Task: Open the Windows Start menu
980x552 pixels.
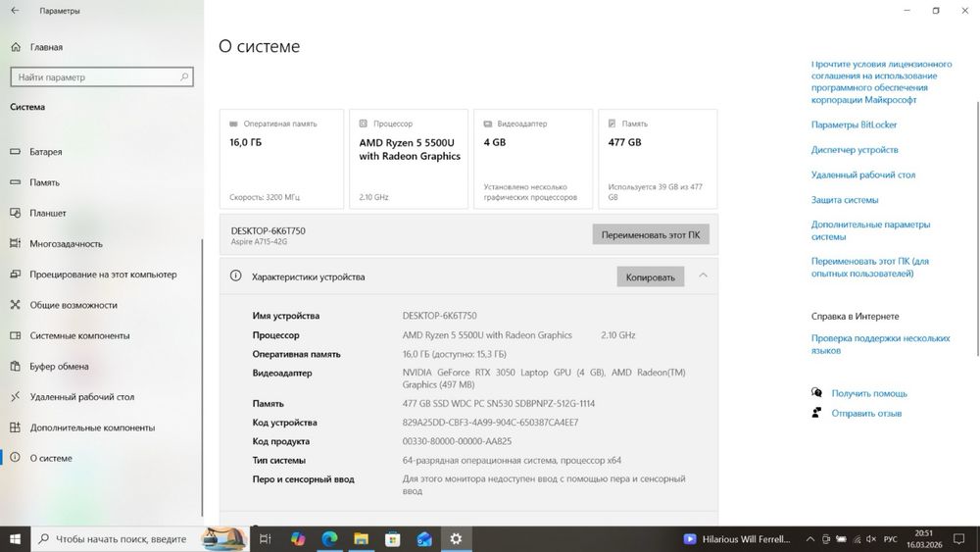Action: pos(15,539)
